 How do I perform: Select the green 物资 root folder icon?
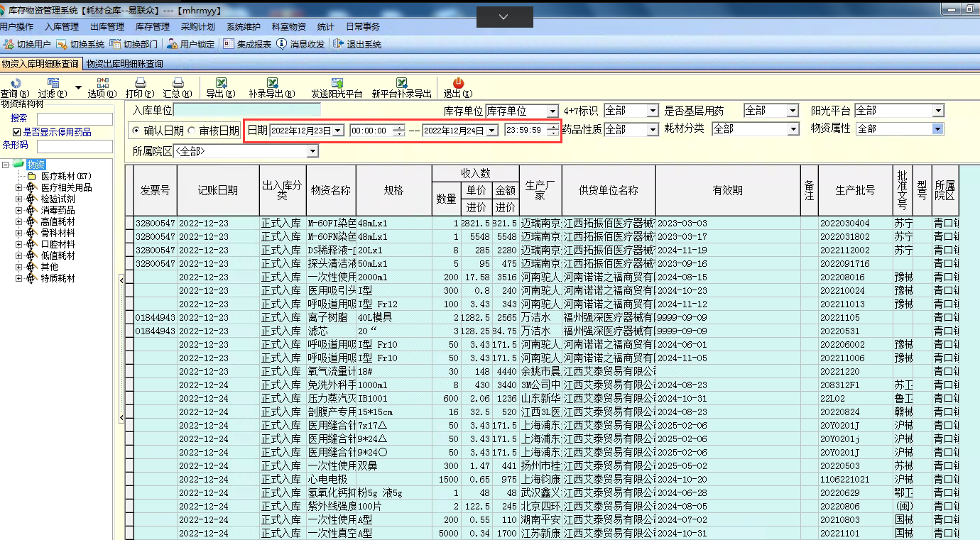(18, 165)
